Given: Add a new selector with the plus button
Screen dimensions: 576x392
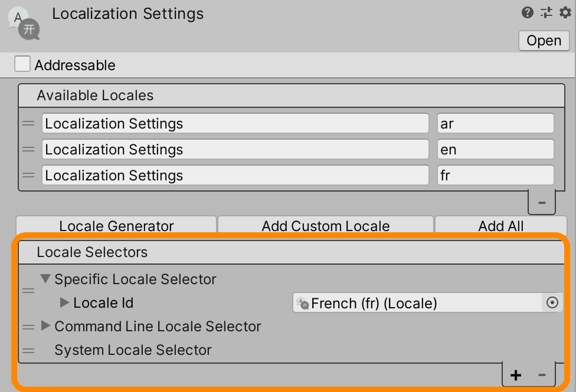Looking at the screenshot, I should [516, 375].
